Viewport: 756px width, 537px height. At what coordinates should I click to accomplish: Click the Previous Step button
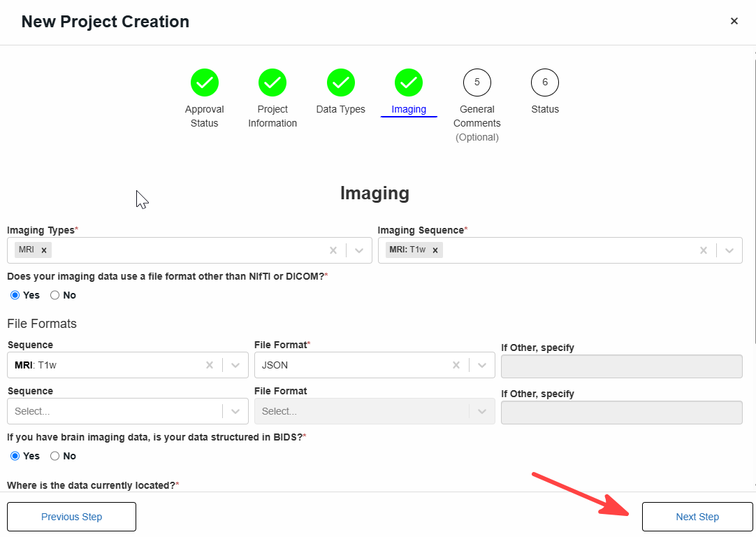pos(71,517)
